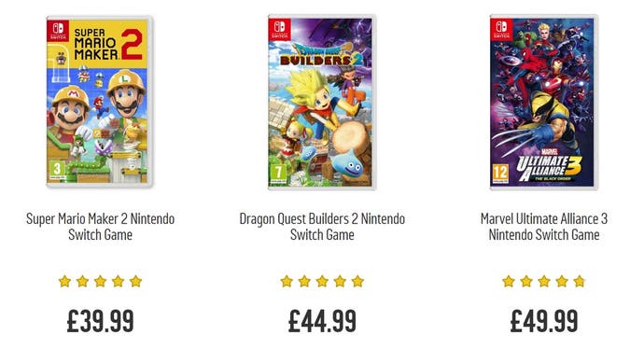Image resolution: width=644 pixels, height=362 pixels.
Task: Open the Super Mario Maker 2 cover image
Action: click(100, 102)
